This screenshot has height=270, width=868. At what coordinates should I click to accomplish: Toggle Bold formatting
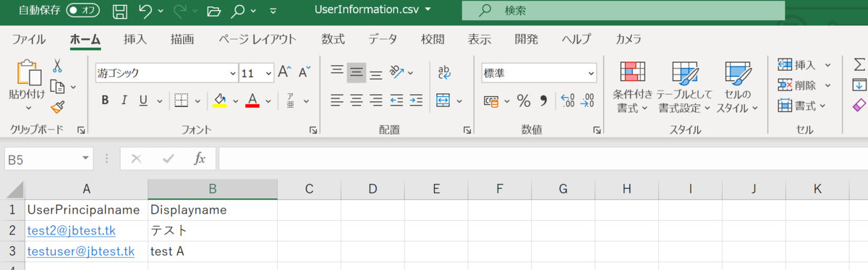click(105, 100)
